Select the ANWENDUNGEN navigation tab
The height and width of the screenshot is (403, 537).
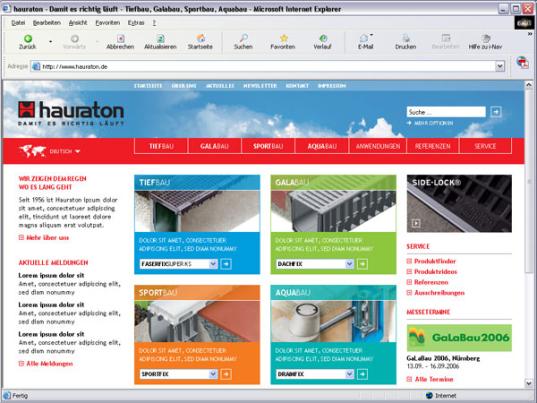(x=378, y=146)
